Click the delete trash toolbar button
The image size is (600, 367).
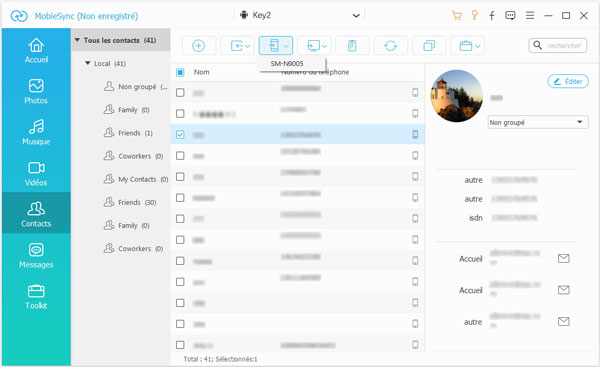click(x=352, y=46)
